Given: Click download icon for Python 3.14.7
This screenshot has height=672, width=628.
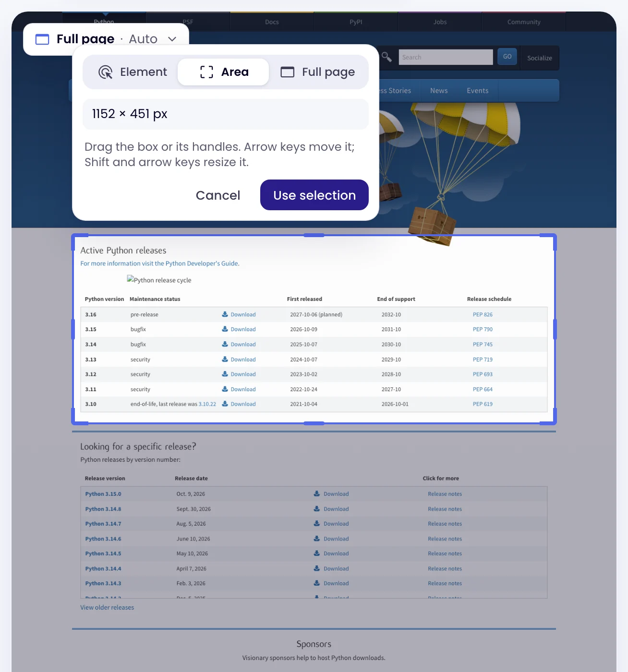Looking at the screenshot, I should [x=317, y=524].
